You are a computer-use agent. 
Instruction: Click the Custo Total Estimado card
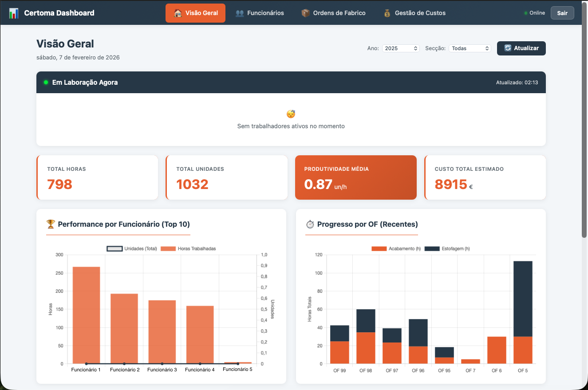coord(485,177)
